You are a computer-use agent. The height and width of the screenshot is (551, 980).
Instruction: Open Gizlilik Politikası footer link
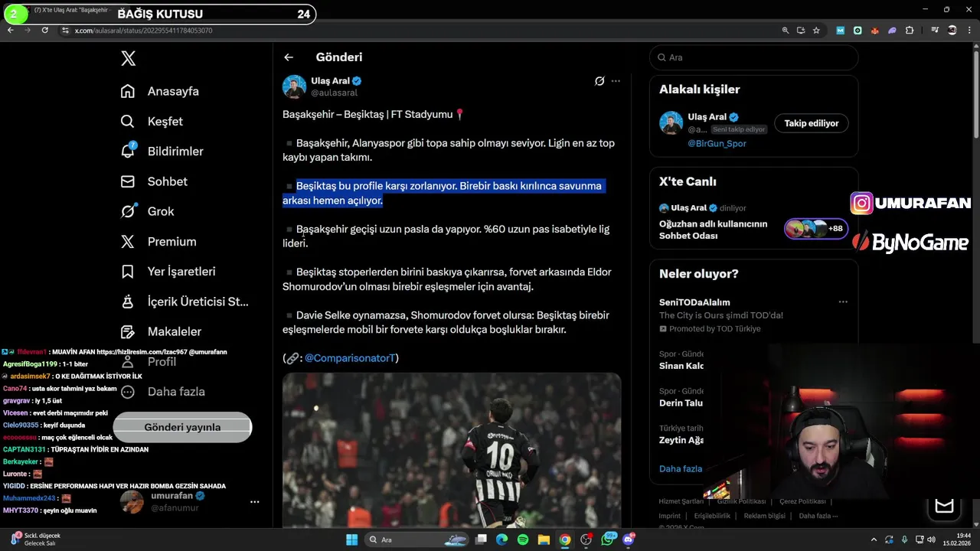pos(741,501)
